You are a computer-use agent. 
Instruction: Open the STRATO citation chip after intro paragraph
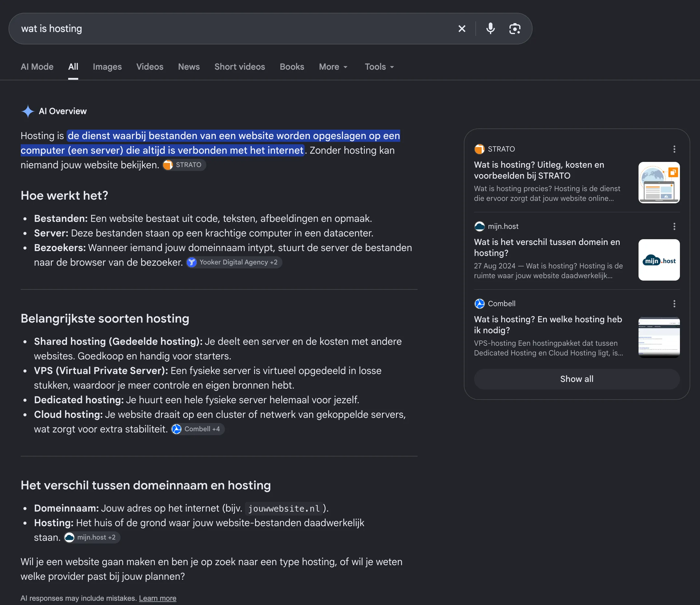[x=184, y=165]
